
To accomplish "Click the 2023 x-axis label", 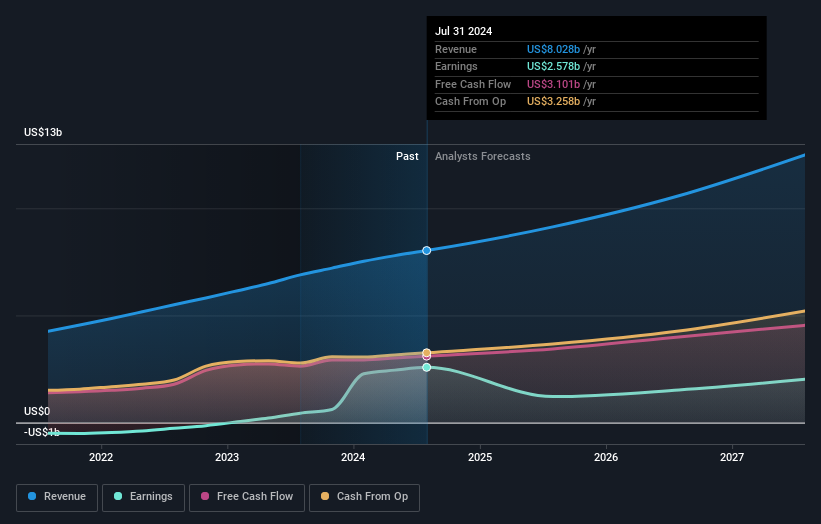I will coord(227,458).
